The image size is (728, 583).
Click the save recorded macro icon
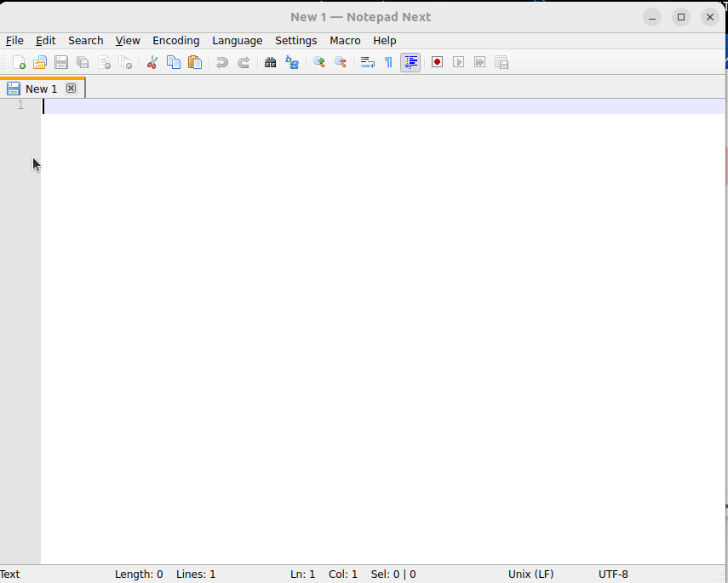tap(502, 62)
